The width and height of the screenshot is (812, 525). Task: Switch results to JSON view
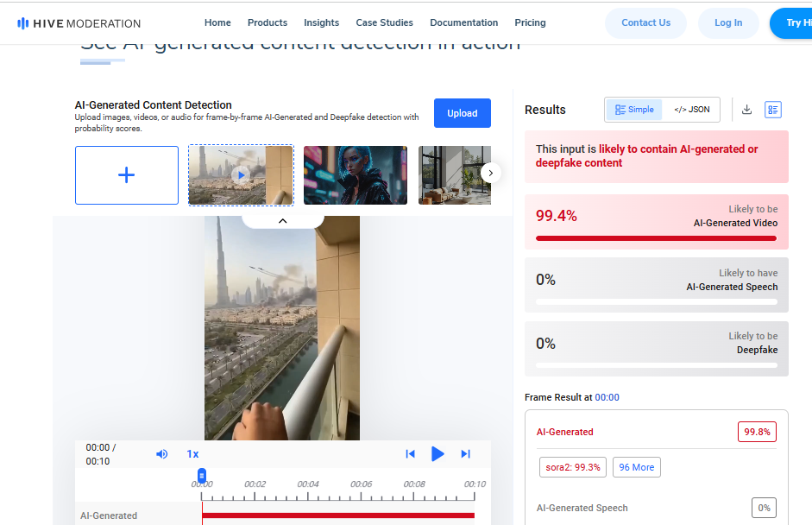692,110
